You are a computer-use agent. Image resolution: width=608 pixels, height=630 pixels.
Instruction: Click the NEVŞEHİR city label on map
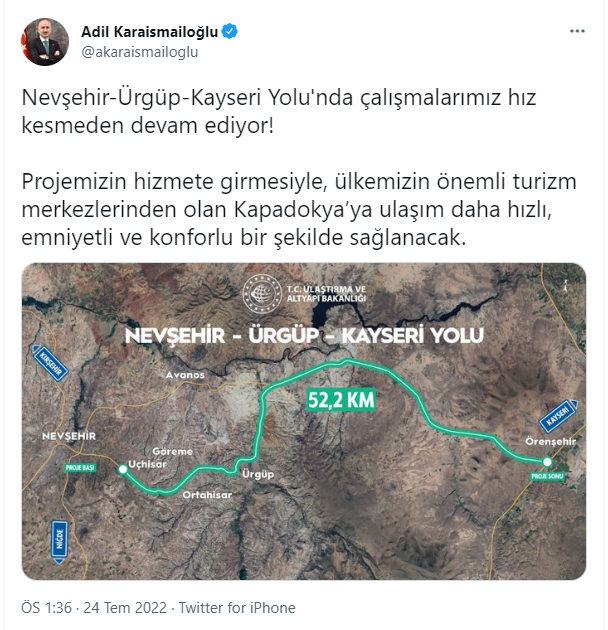point(69,436)
